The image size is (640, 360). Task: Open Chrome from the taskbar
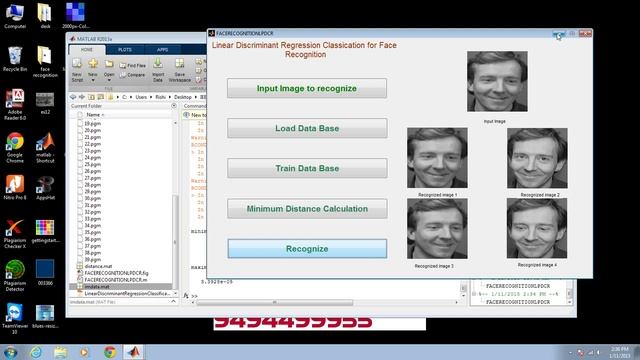109,352
